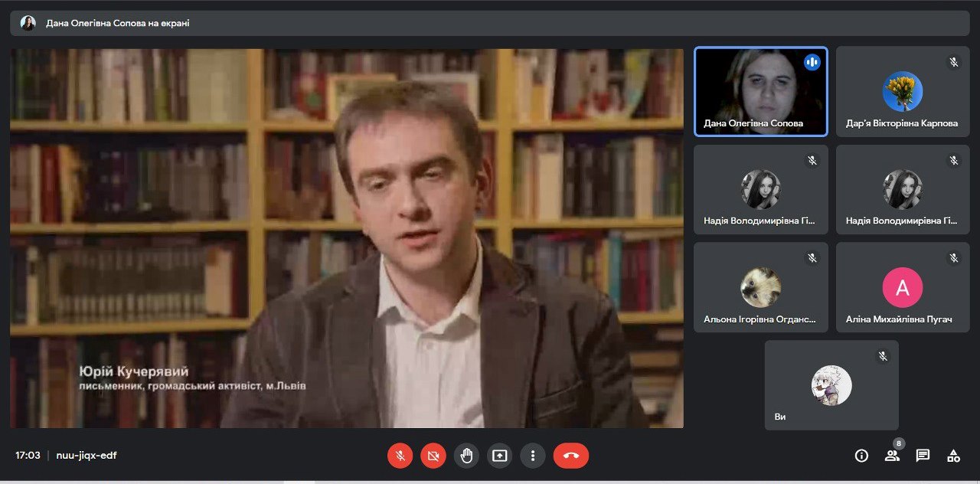Open the activities panel
The height and width of the screenshot is (484, 980).
pos(953,456)
